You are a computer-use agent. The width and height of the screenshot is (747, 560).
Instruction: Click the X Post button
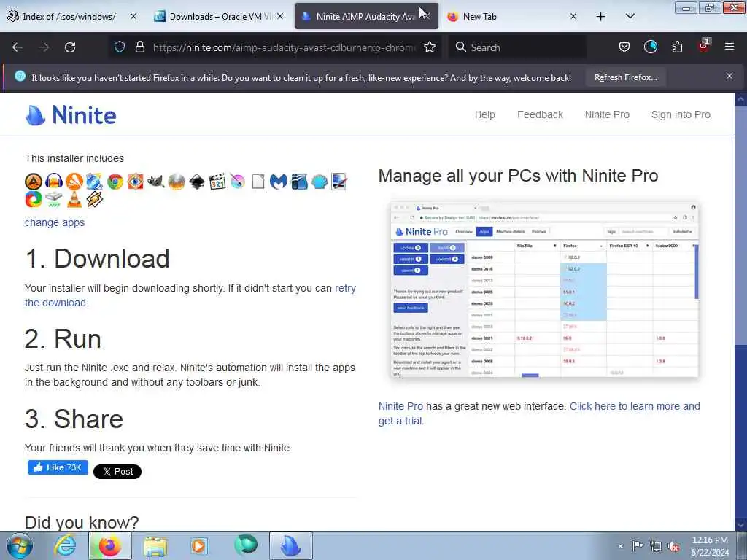(x=117, y=472)
